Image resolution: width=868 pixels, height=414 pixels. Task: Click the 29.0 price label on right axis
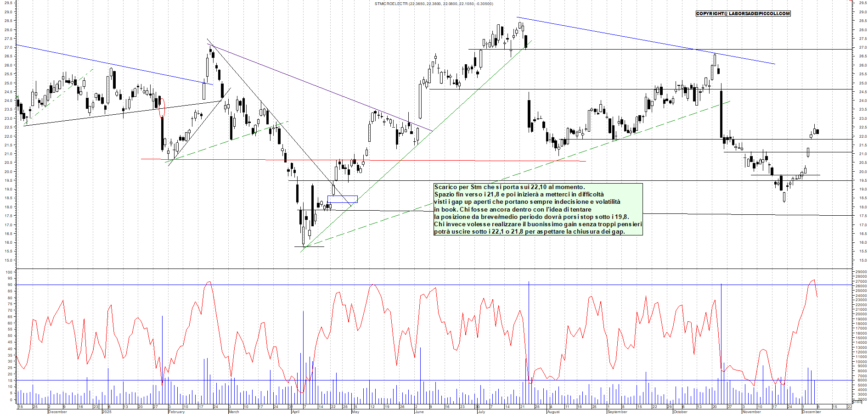pos(862,12)
